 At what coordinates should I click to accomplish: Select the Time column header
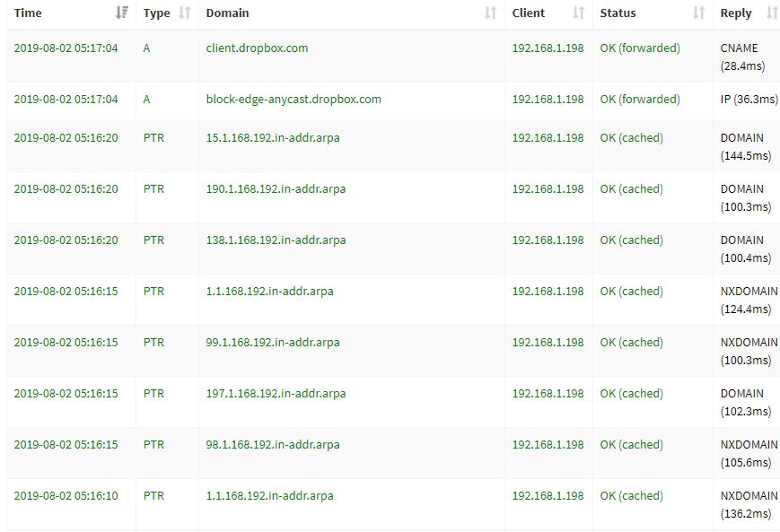28,13
